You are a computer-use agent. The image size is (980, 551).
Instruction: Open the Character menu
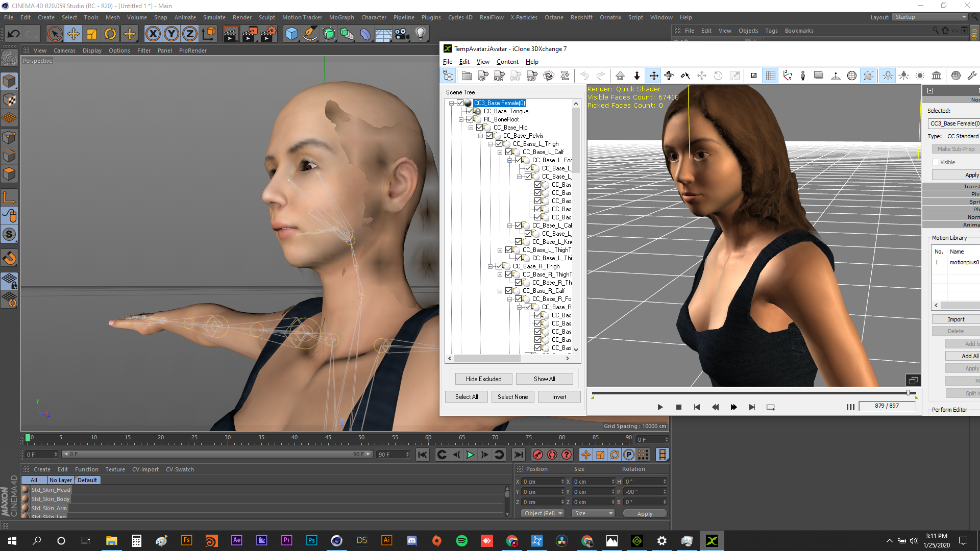374,17
